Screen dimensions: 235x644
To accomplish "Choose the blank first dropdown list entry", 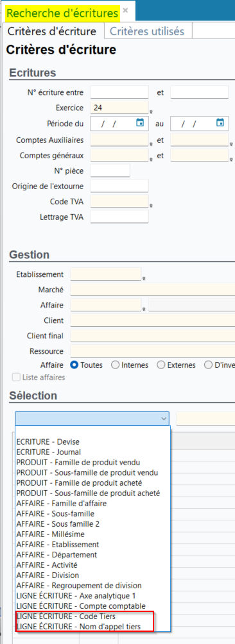I will click(92, 432).
